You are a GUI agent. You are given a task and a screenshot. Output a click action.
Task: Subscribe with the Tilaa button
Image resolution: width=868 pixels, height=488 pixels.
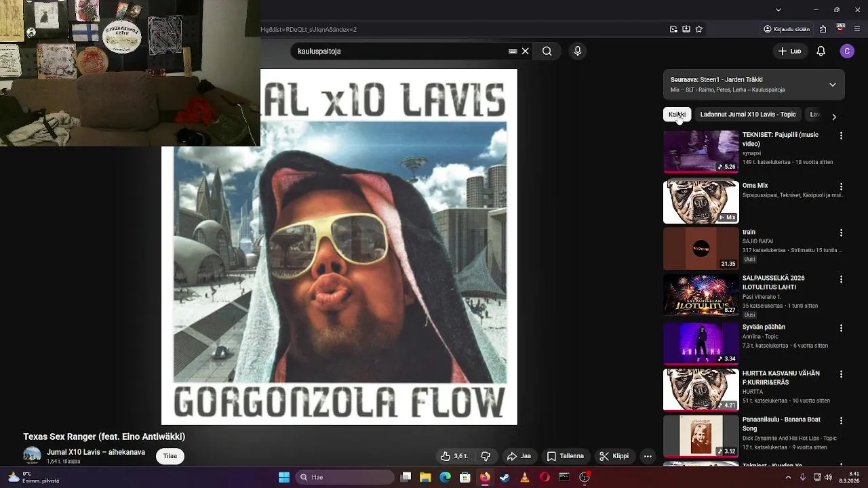170,456
